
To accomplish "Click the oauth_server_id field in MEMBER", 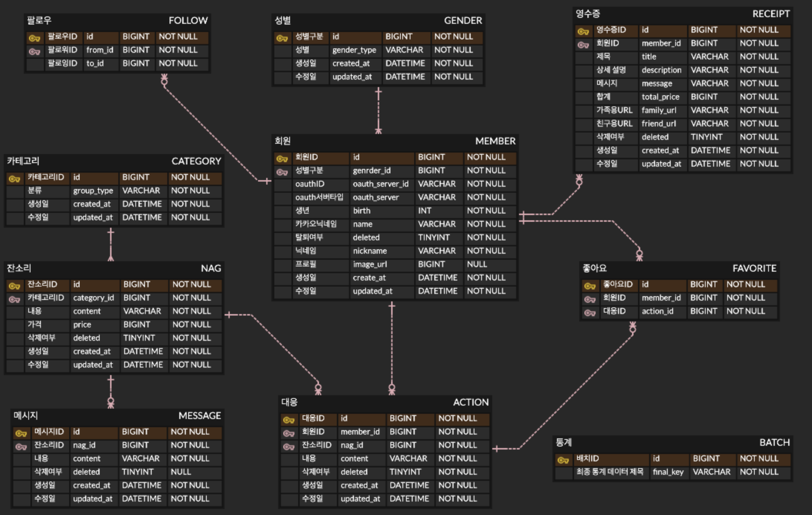I will 380,184.
